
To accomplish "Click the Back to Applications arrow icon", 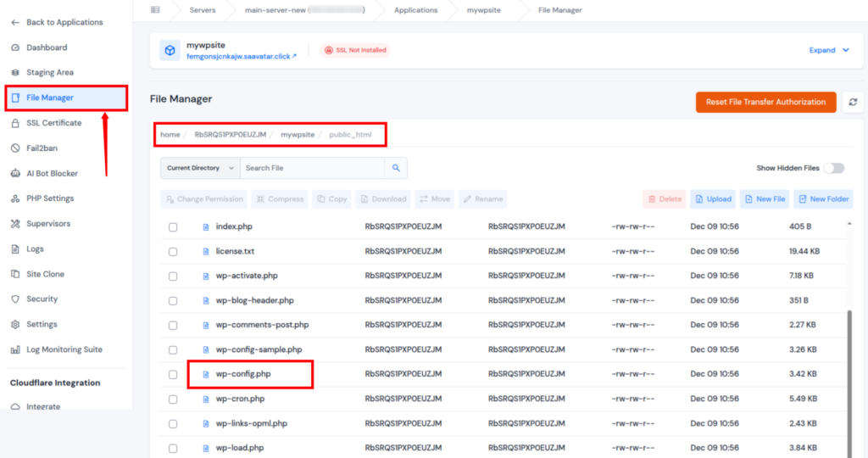I will tap(15, 22).
